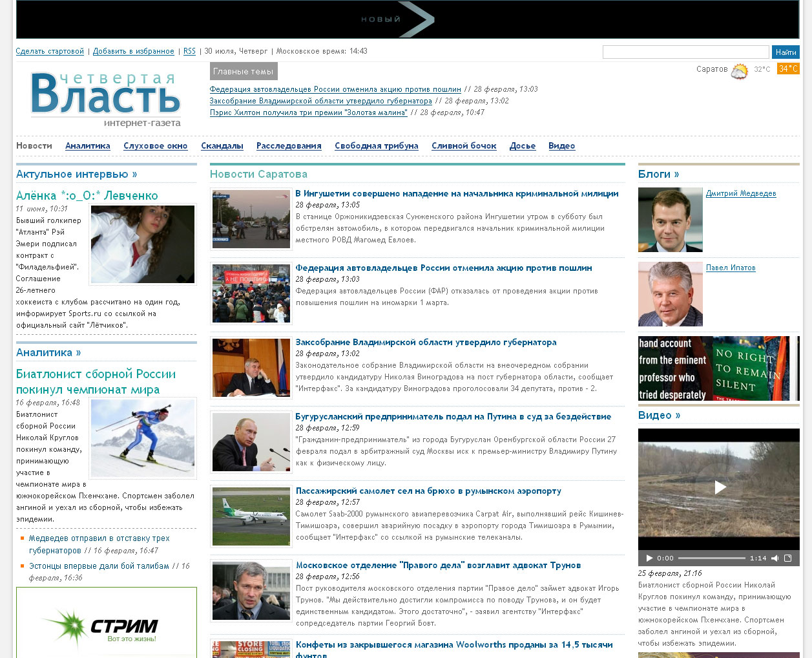Click the biathlon skier photo

pos(143,438)
